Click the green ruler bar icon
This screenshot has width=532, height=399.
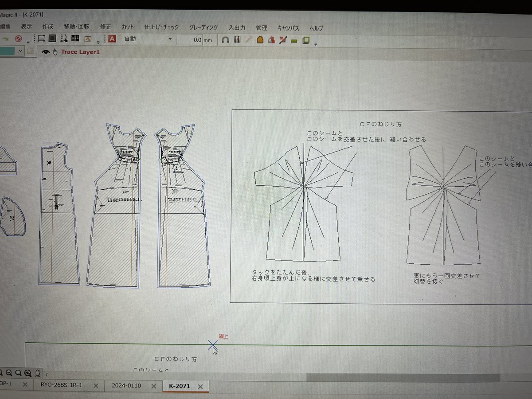coord(294,41)
